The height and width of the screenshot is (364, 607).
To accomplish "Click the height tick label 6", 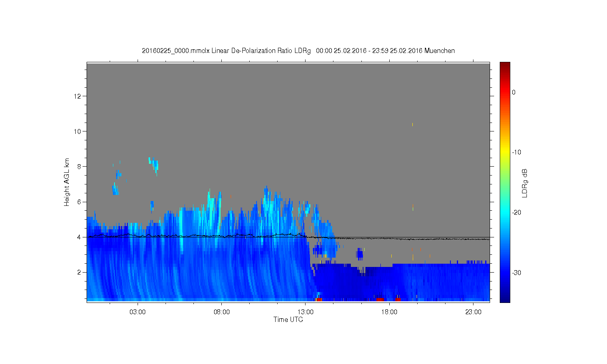I will pyautogui.click(x=79, y=202).
